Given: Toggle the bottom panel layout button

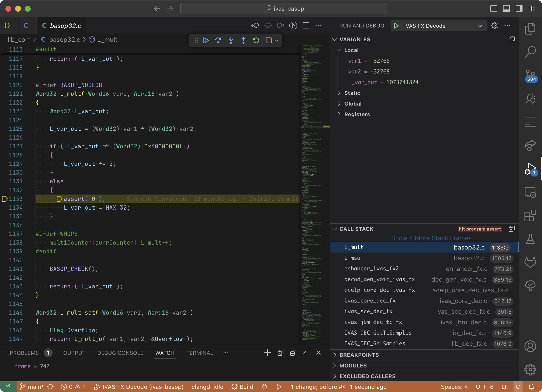Looking at the screenshot, I should click(x=506, y=9).
